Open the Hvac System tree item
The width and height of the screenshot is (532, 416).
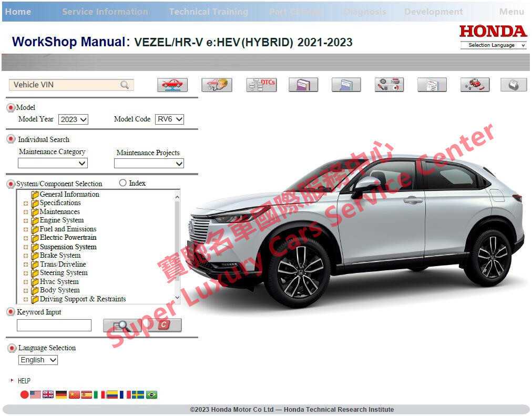point(59,282)
